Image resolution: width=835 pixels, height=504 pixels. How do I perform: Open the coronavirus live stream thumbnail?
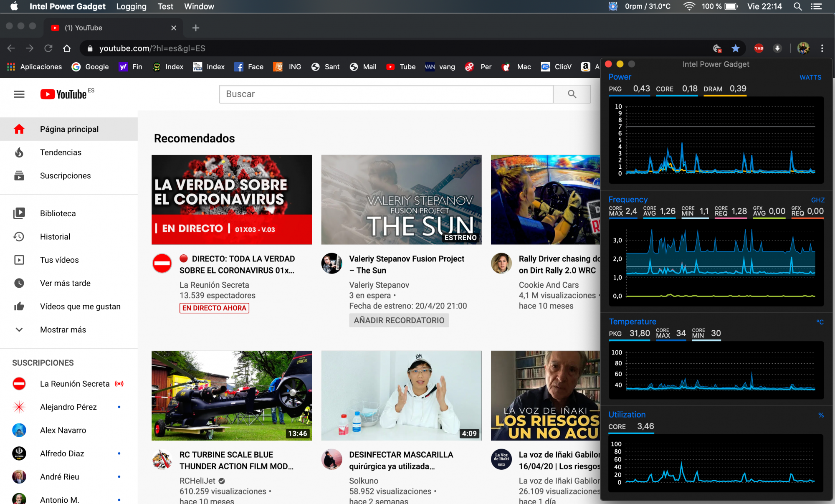(x=232, y=200)
